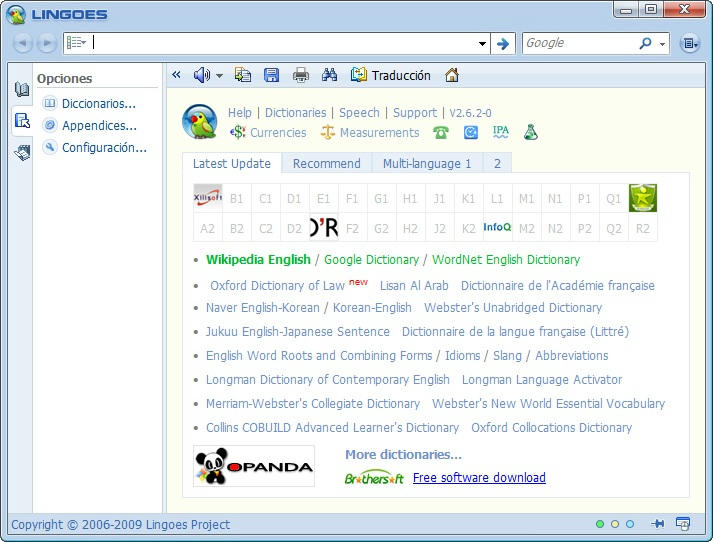Open Webster's Unabridged Dictionary link
This screenshot has width=713, height=542.
513,307
